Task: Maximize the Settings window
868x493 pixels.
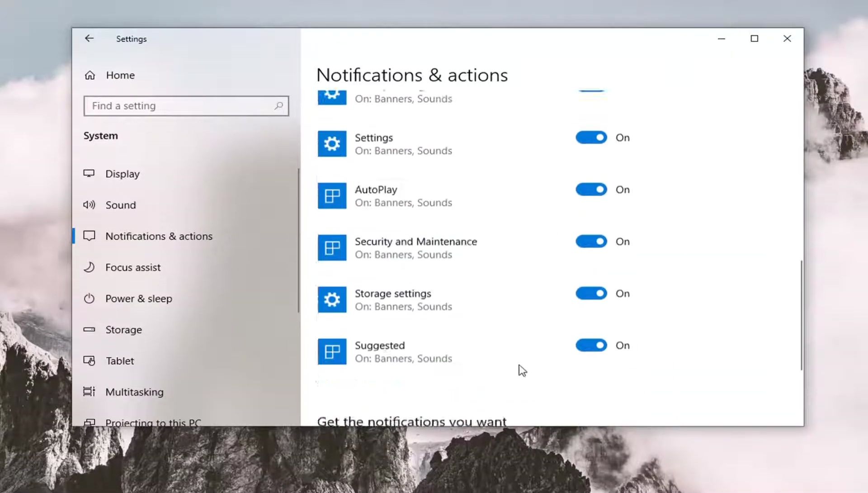Action: pos(754,38)
